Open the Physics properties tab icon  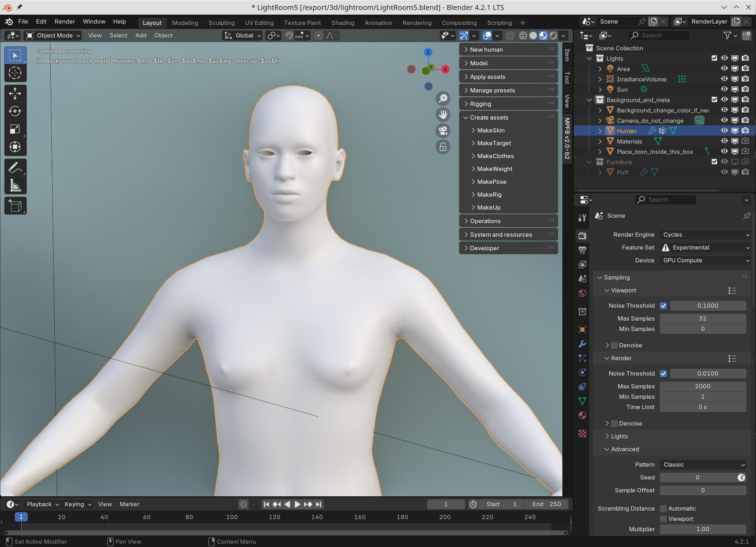click(582, 372)
